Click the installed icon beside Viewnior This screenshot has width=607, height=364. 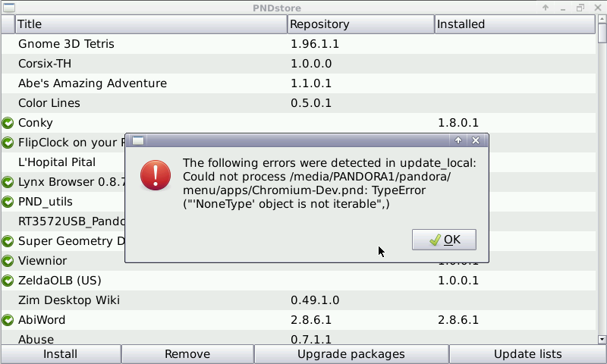8,261
